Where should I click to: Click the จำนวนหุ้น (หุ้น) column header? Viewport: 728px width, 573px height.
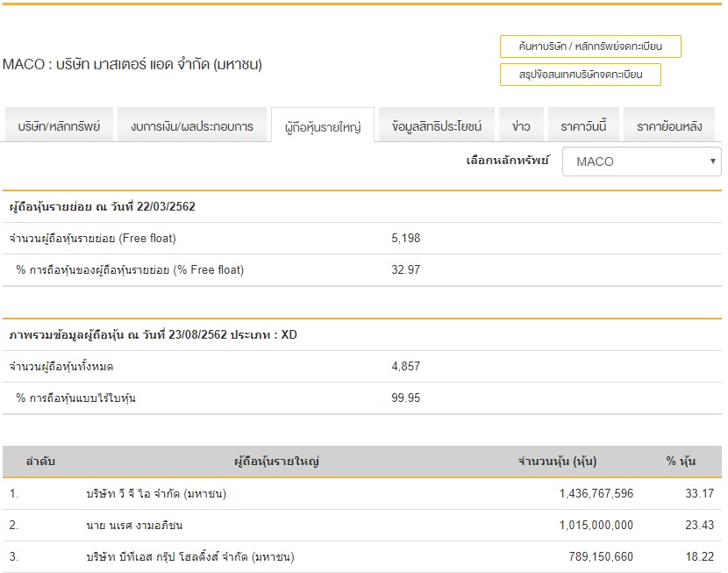pyautogui.click(x=558, y=462)
